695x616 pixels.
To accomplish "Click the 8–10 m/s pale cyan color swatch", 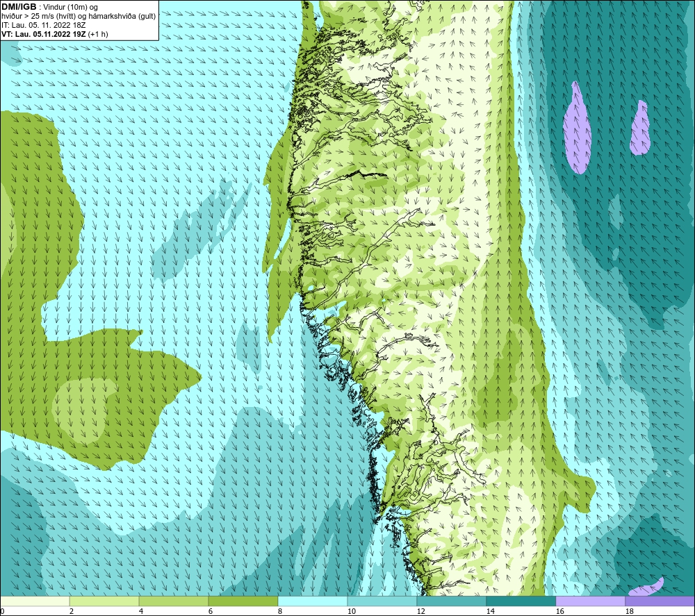I will [x=313, y=601].
